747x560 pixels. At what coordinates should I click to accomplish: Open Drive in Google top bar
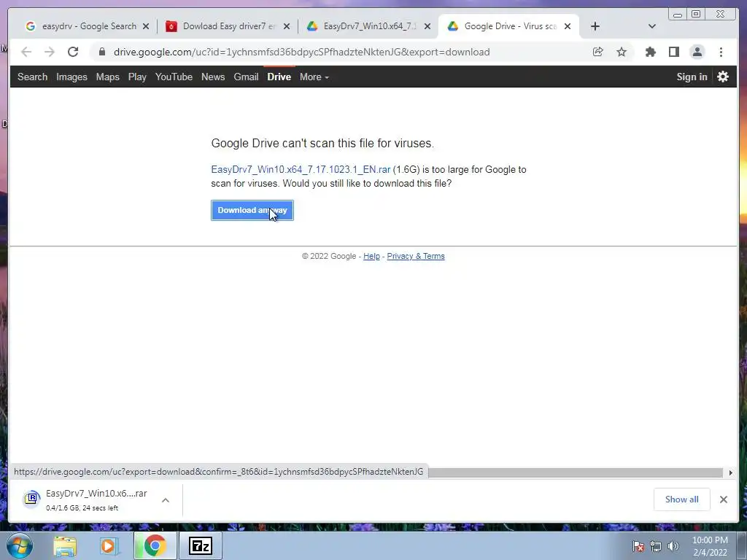click(279, 77)
